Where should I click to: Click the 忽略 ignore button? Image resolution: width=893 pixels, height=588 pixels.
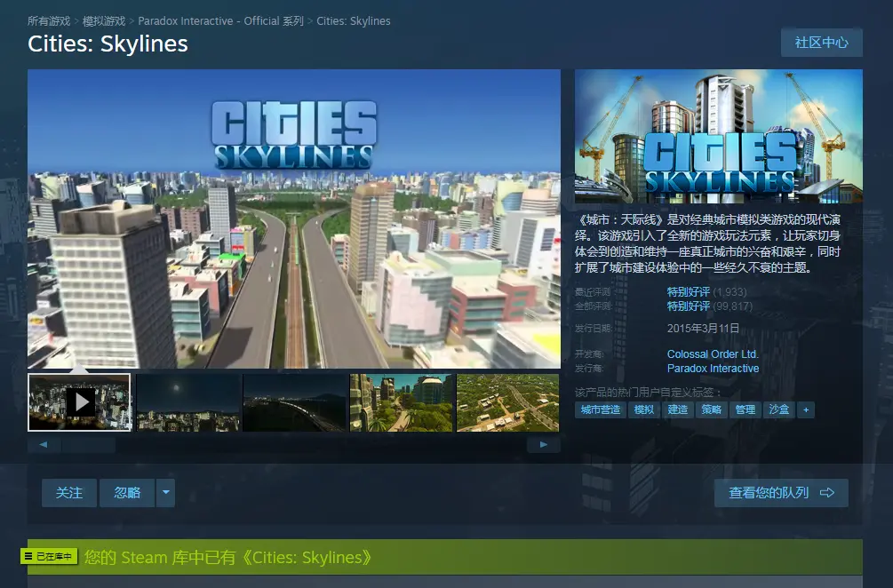point(127,492)
